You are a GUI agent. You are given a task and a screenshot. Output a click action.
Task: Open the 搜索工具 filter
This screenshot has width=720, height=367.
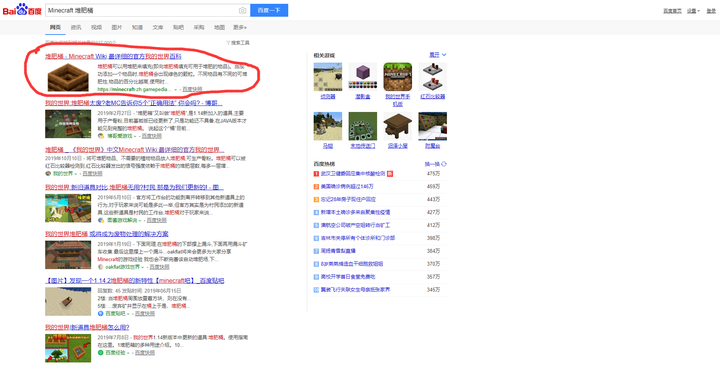click(238, 43)
